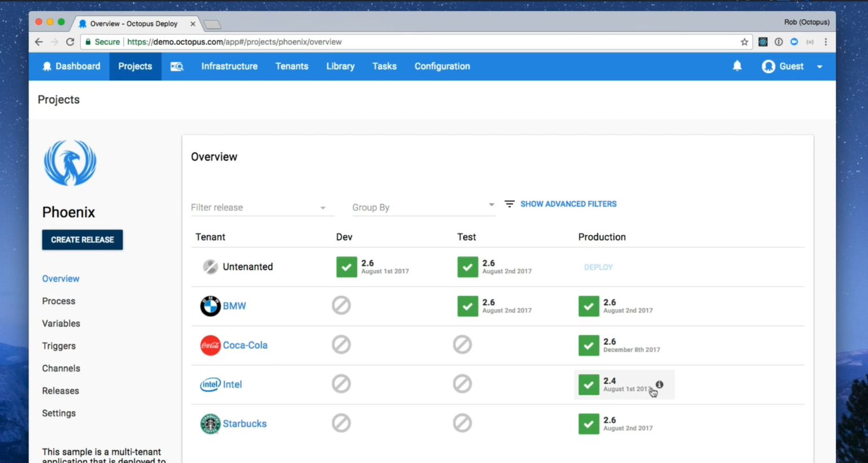Screen dimensions: 868x463
Task: Click the not-available icon in Intel's Dev column
Action: (x=341, y=384)
